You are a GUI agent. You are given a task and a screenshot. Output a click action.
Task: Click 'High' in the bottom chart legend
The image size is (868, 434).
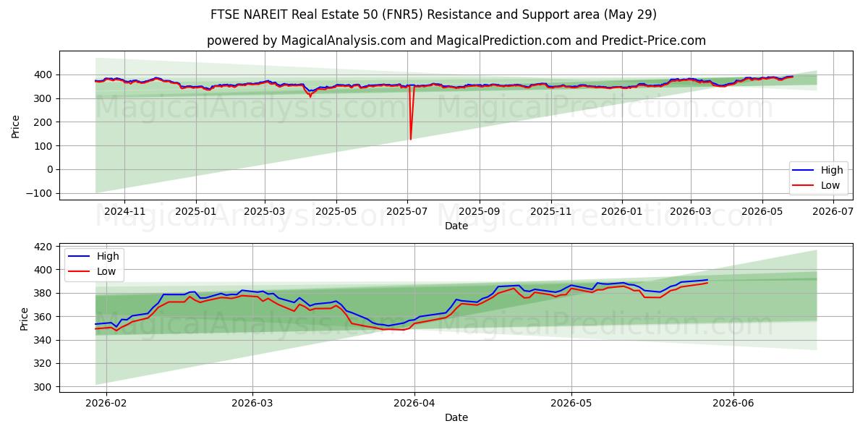[x=108, y=256]
